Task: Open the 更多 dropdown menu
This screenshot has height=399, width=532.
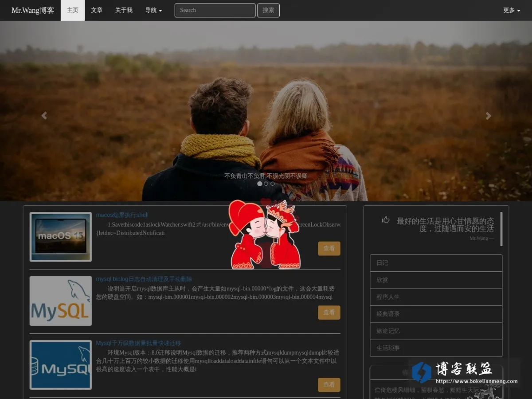Action: tap(512, 10)
